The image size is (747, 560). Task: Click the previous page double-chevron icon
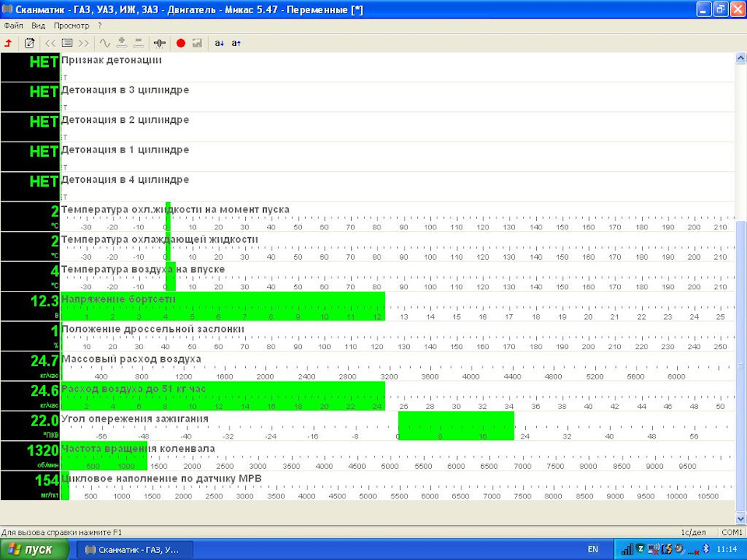click(x=50, y=44)
